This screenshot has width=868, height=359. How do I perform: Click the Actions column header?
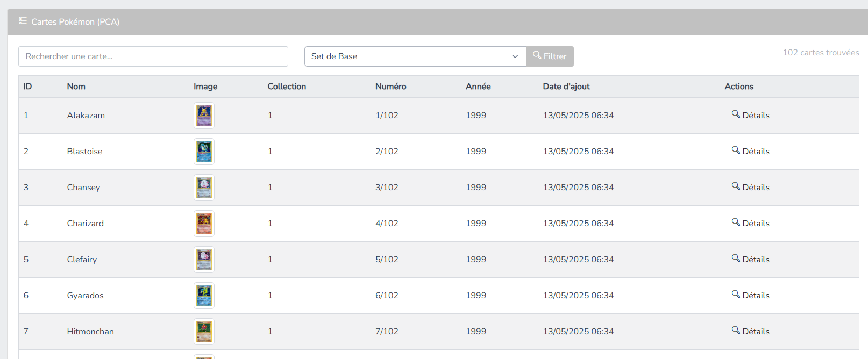point(739,87)
